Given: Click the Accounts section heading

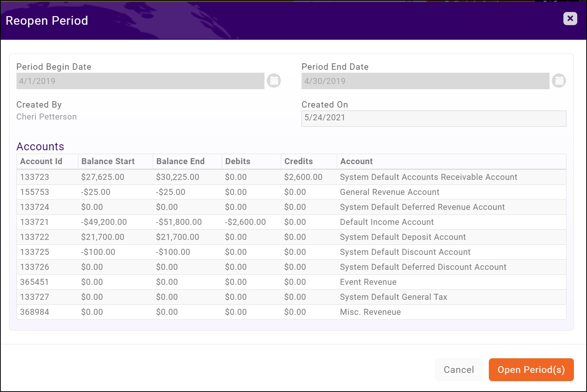Looking at the screenshot, I should pos(40,147).
